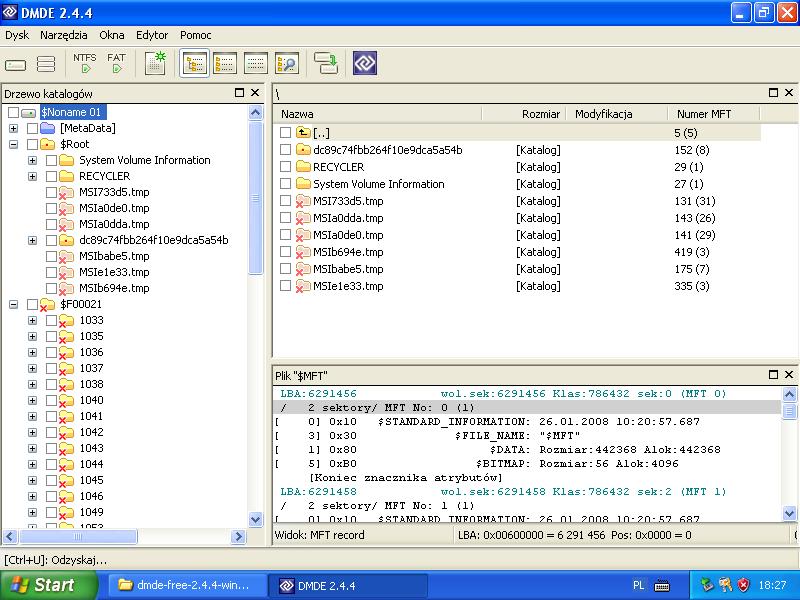Image resolution: width=800 pixels, height=600 pixels.
Task: Sort by the Nazwa column header
Action: click(378, 114)
